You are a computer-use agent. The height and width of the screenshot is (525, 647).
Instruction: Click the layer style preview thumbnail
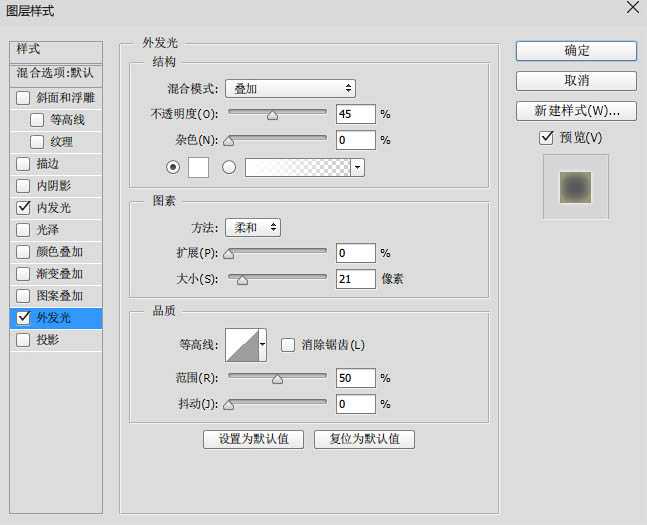coord(575,186)
